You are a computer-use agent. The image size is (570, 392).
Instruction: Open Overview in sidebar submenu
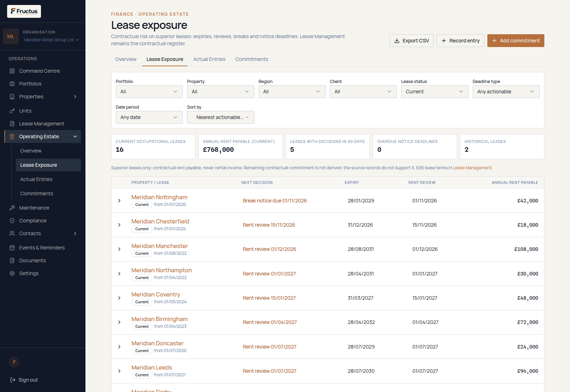coord(48,151)
